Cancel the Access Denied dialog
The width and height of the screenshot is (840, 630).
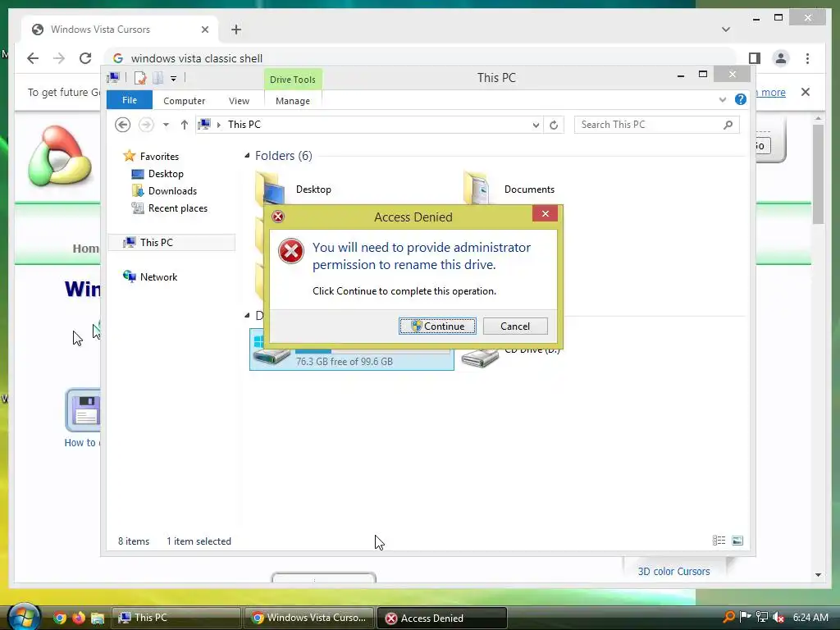[515, 326]
